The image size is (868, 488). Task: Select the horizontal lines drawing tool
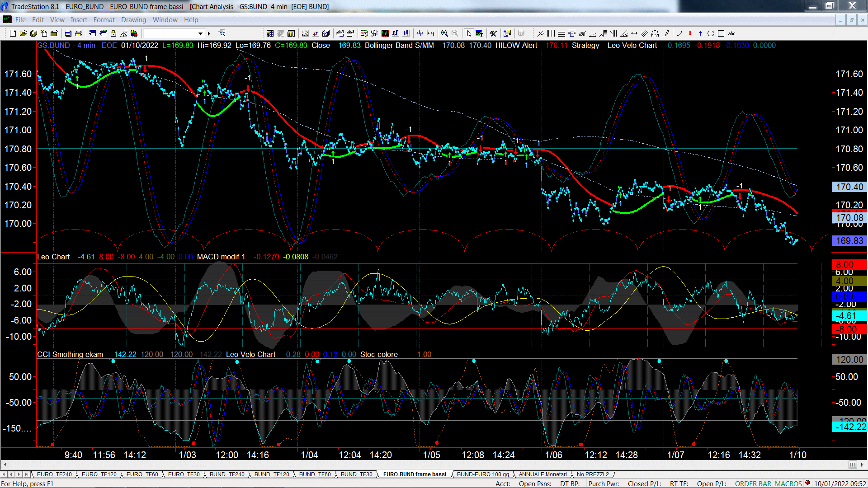(561, 33)
